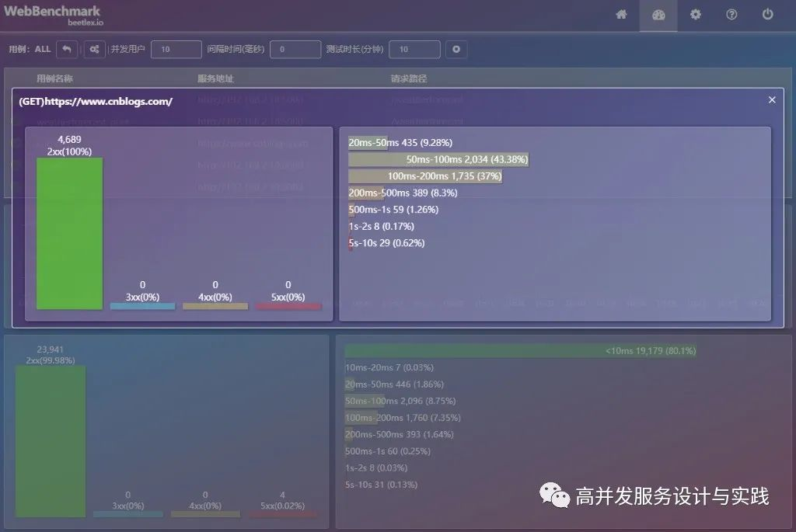Click the 用例名称 column header
This screenshot has height=532, width=796.
point(54,78)
